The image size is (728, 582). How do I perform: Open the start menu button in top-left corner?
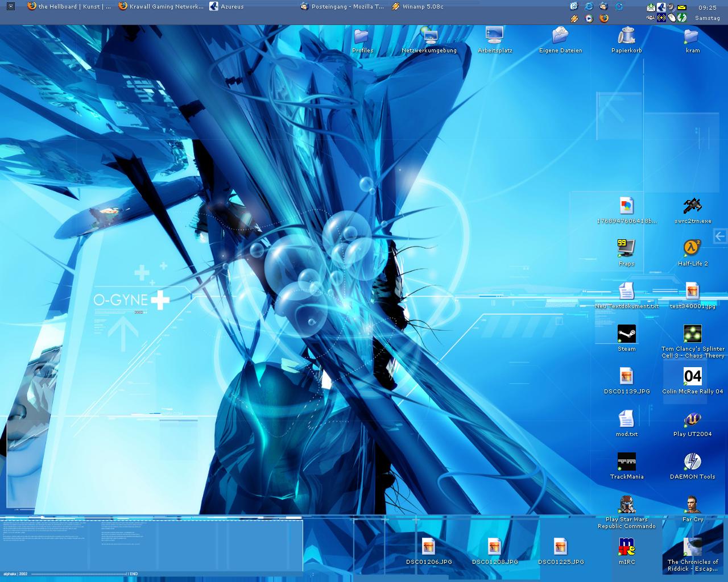tap(10, 6)
